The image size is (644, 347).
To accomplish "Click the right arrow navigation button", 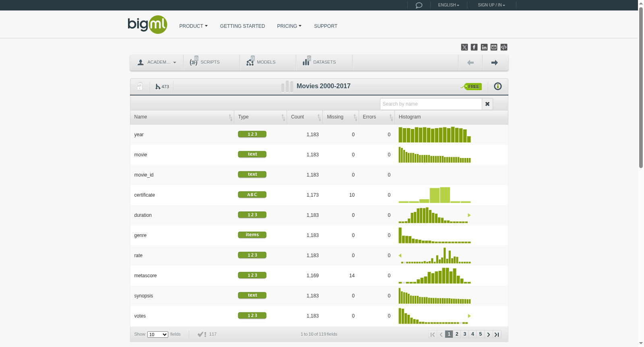I will click(x=495, y=62).
